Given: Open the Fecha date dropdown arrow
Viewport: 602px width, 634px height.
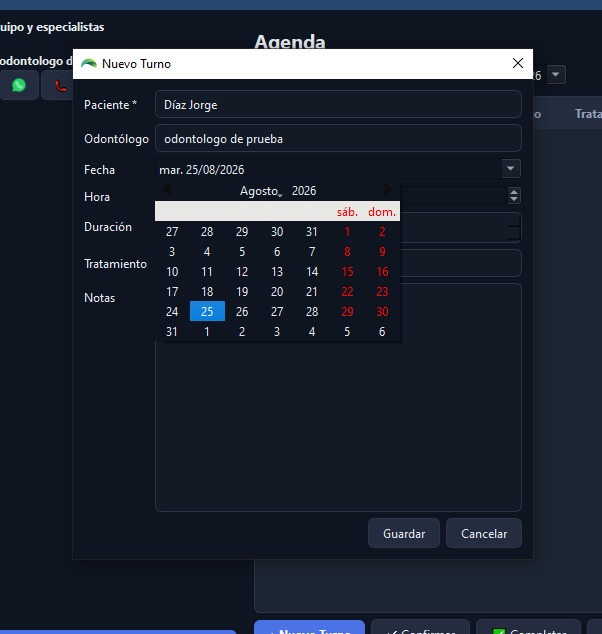Looking at the screenshot, I should pyautogui.click(x=511, y=169).
